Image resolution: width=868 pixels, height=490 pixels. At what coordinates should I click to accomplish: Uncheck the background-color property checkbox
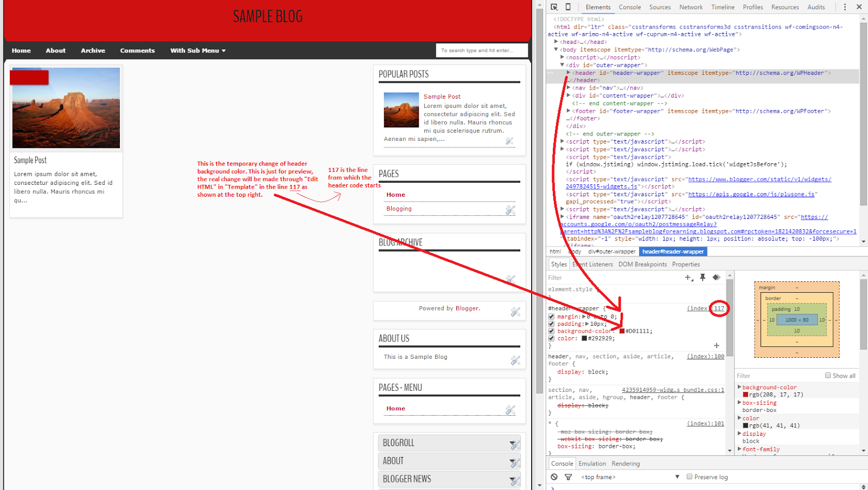(x=551, y=331)
